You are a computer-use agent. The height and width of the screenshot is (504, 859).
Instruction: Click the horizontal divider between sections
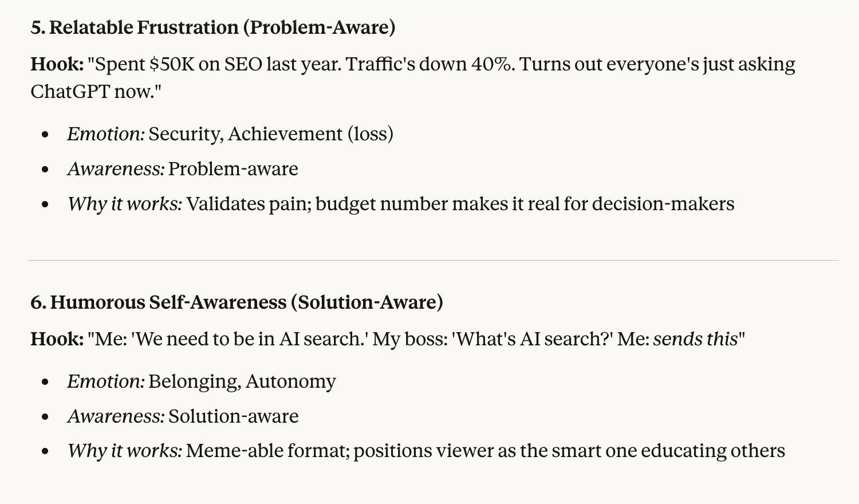(433, 261)
